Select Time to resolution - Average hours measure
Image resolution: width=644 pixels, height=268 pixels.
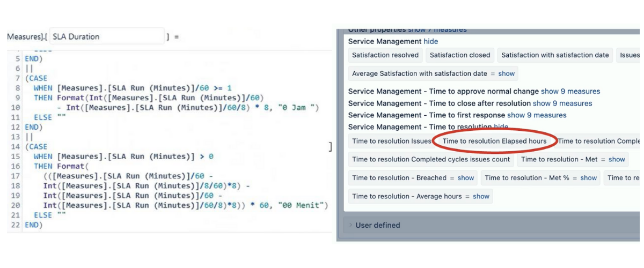407,196
